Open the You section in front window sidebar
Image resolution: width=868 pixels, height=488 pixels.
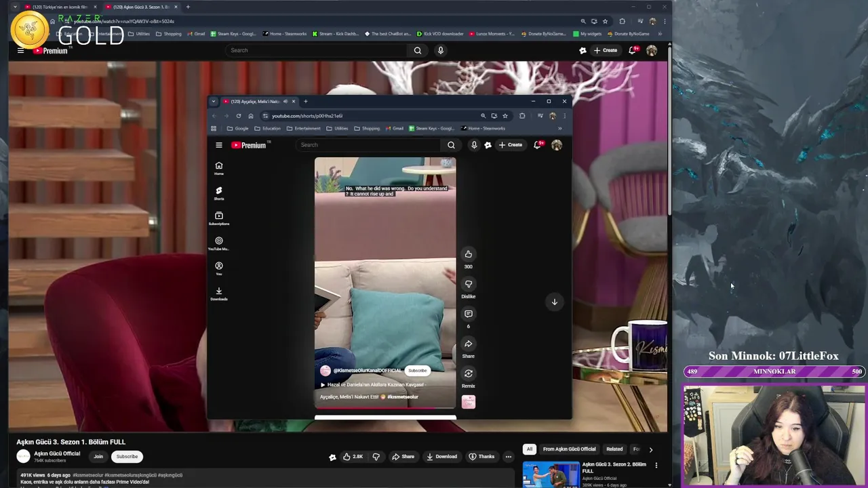(x=218, y=268)
